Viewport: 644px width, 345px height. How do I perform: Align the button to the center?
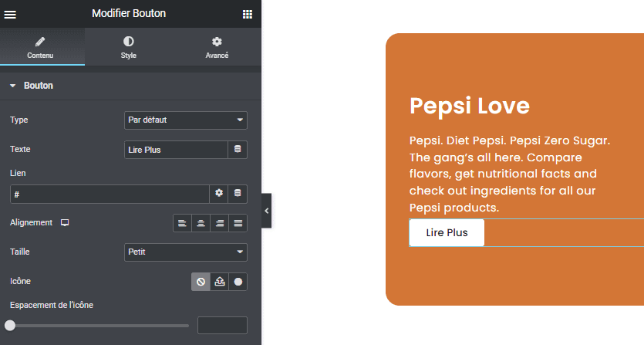[201, 223]
